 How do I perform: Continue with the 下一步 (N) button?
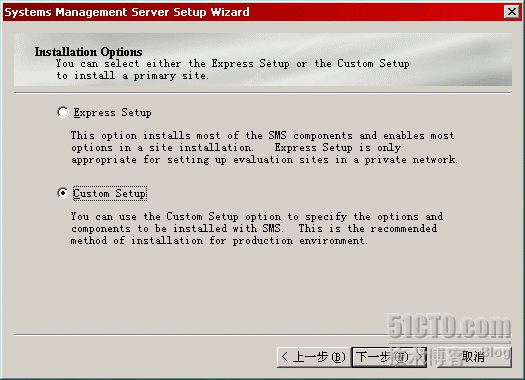coord(389,357)
